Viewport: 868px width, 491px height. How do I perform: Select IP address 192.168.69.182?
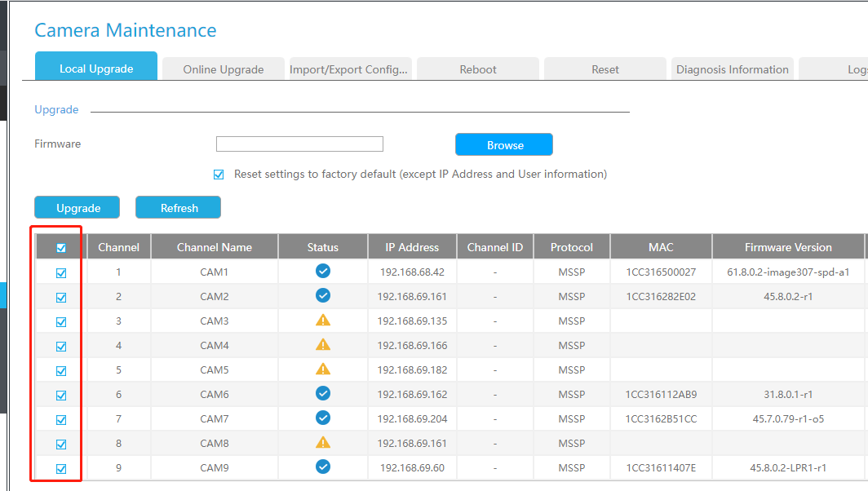click(412, 369)
